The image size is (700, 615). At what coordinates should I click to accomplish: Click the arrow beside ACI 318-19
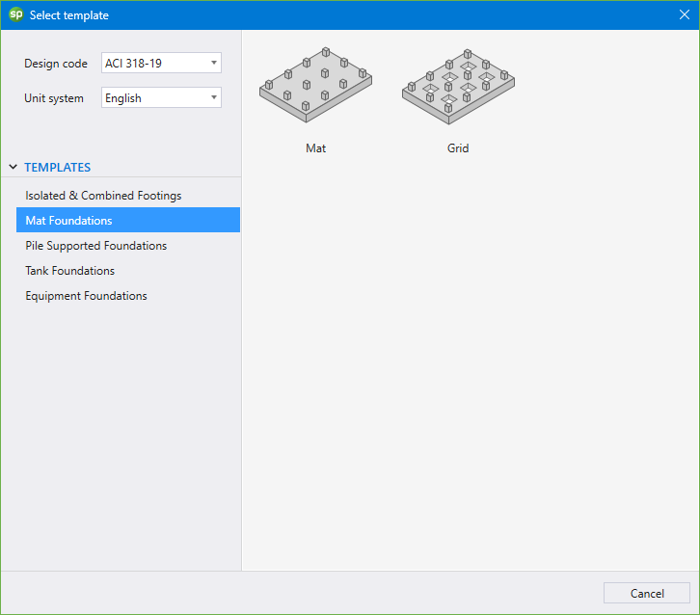click(213, 64)
